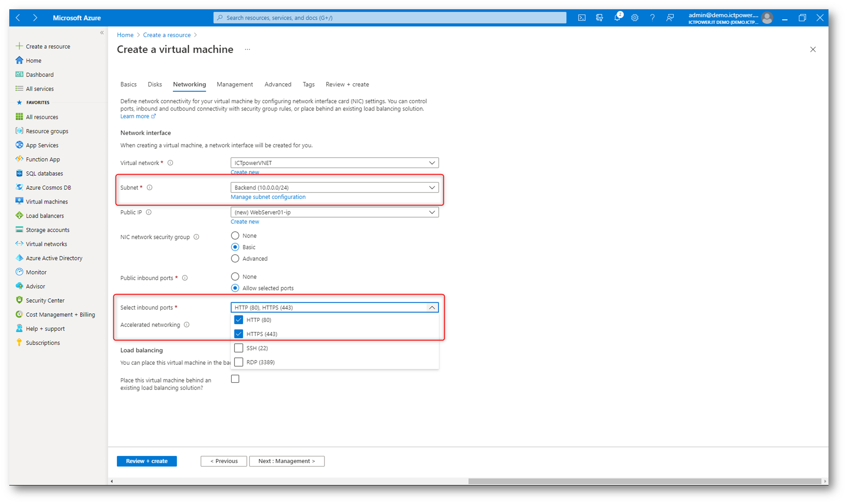Select None for Public inbound ports
The height and width of the screenshot is (504, 847).
click(235, 276)
